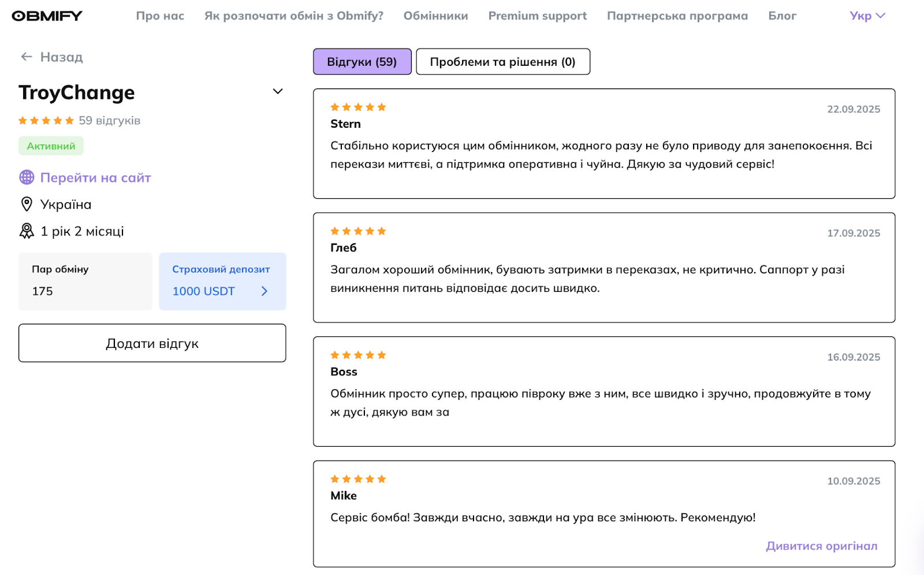This screenshot has width=924, height=575.
Task: Click the star rating on Stern's review
Action: point(358,107)
